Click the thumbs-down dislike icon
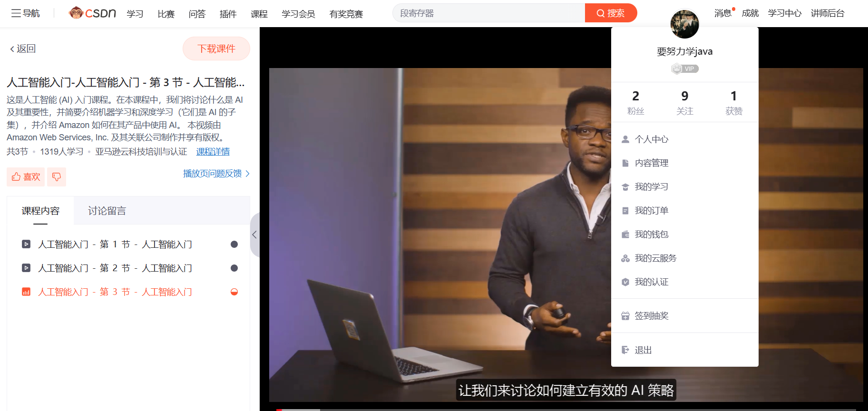868x411 pixels. pyautogui.click(x=57, y=177)
